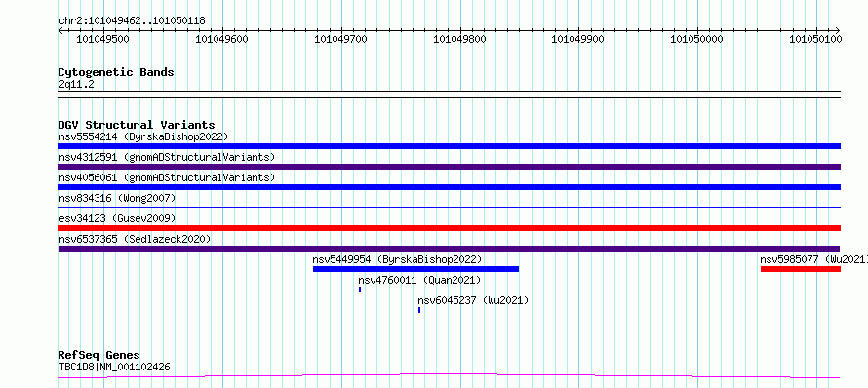The image size is (868, 388).
Task: Open the nsv5985077 (Wu2021) label
Action: click(813, 259)
